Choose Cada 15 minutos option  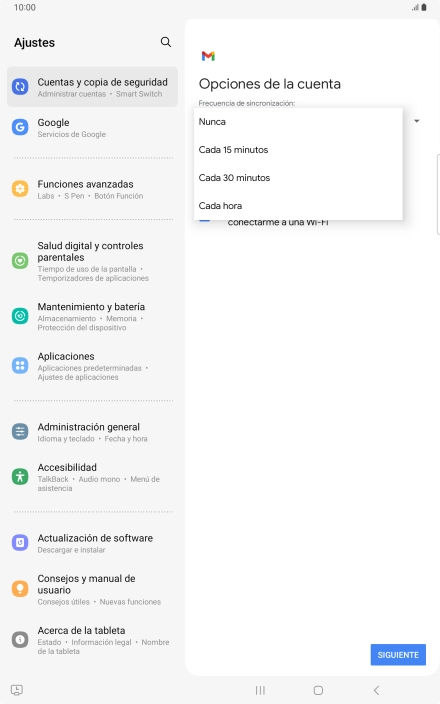click(x=298, y=150)
